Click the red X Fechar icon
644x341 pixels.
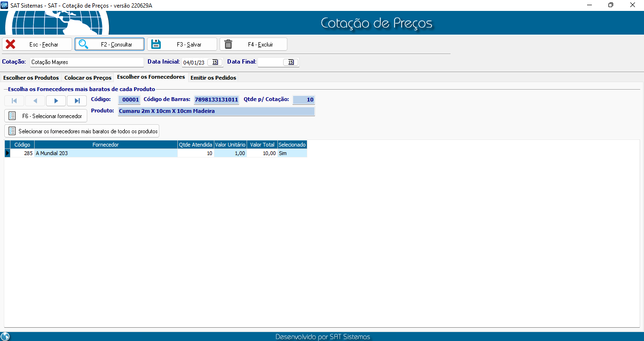pyautogui.click(x=10, y=45)
